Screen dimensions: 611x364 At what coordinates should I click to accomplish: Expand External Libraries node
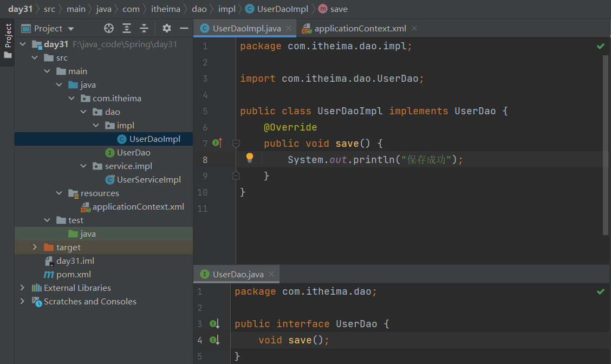[22, 288]
